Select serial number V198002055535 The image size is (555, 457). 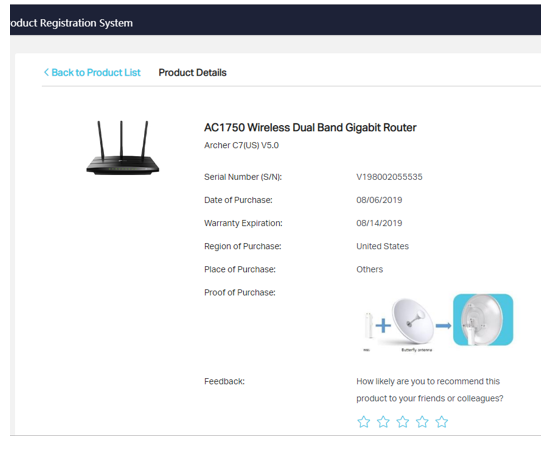point(389,177)
